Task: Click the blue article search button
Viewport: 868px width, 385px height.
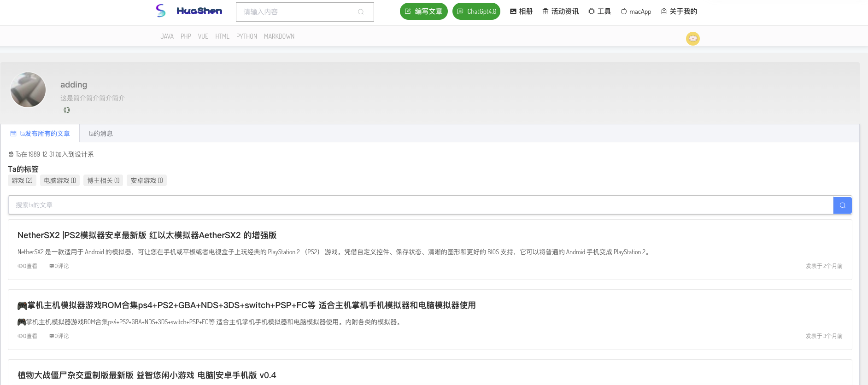Action: (x=842, y=205)
